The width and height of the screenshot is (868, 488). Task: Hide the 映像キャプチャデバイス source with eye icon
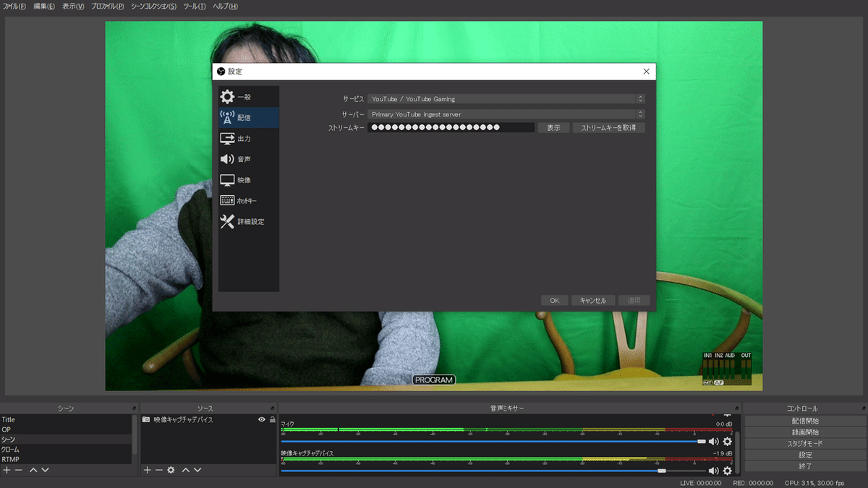pos(262,419)
